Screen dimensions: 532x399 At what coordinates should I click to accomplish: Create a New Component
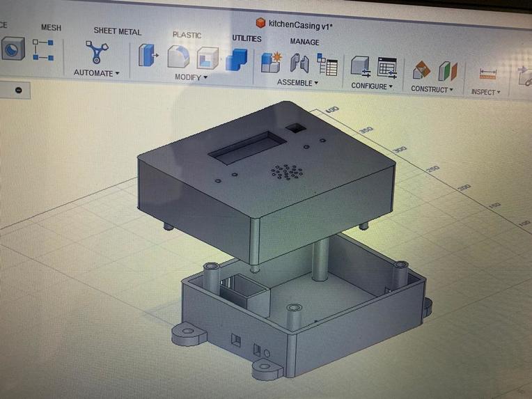pos(272,62)
